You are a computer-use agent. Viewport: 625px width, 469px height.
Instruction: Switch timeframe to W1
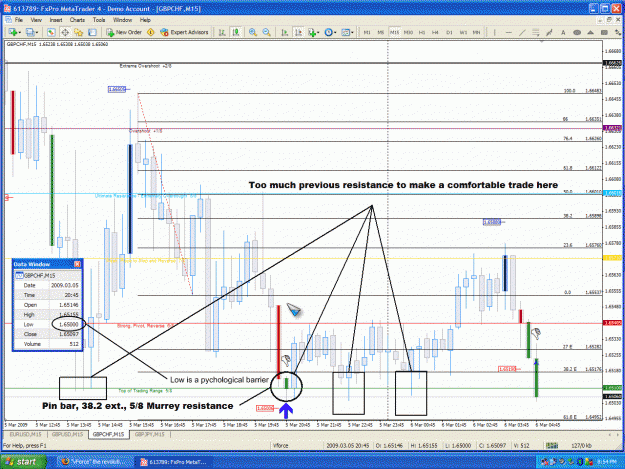coord(463,32)
